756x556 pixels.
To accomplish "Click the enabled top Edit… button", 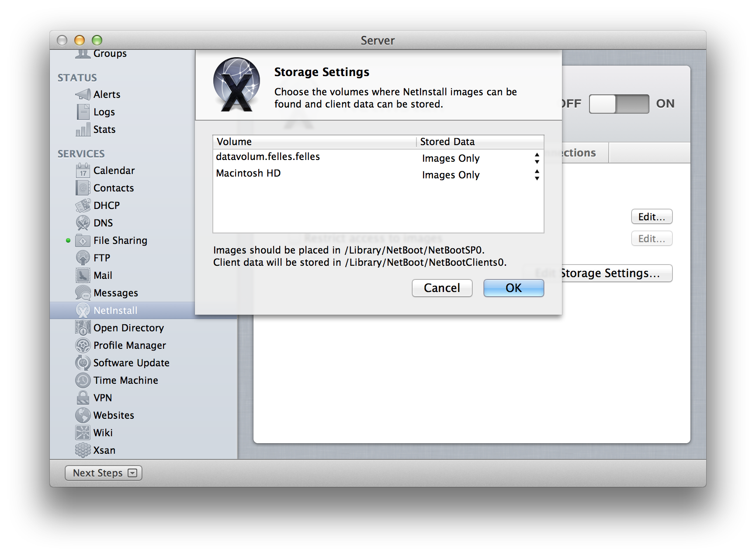I will (x=652, y=217).
